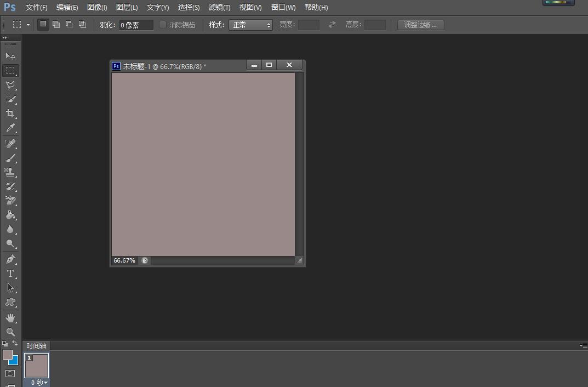
Task: Click the 调整边缘 button
Action: click(x=420, y=24)
